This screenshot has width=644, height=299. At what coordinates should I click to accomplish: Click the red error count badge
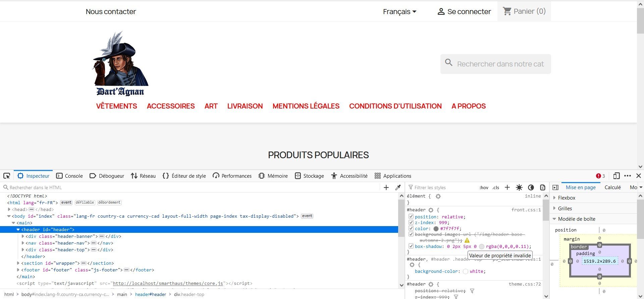click(600, 176)
